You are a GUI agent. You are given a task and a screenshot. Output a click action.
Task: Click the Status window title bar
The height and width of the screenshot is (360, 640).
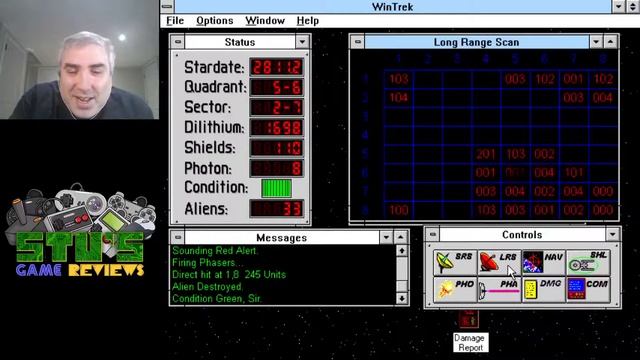pos(240,42)
